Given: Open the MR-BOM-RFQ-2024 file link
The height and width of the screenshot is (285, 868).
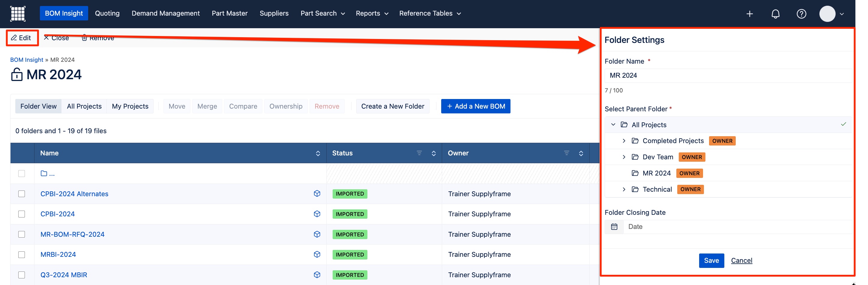Looking at the screenshot, I should (x=73, y=235).
